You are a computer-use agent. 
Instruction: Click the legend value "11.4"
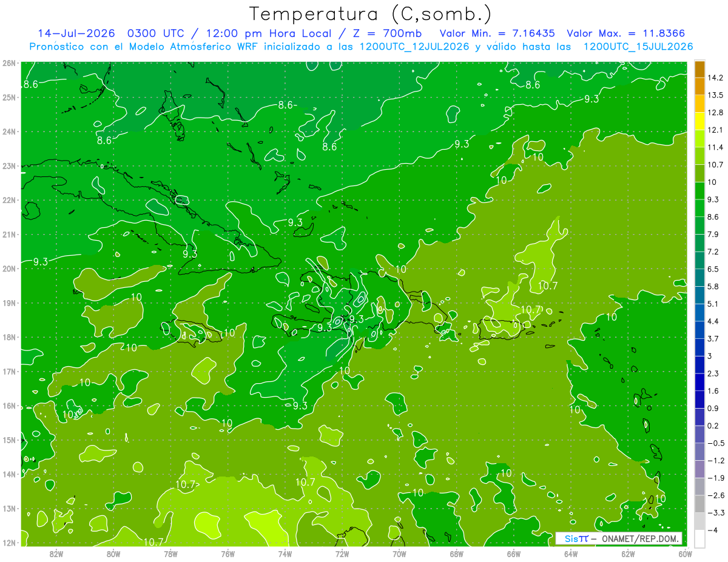click(x=715, y=147)
